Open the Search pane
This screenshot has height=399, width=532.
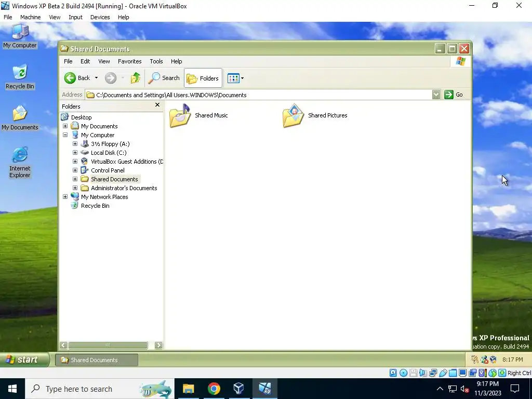pos(164,78)
